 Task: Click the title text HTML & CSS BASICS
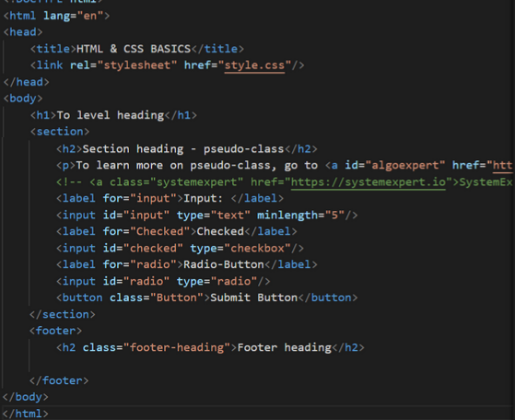(x=134, y=49)
